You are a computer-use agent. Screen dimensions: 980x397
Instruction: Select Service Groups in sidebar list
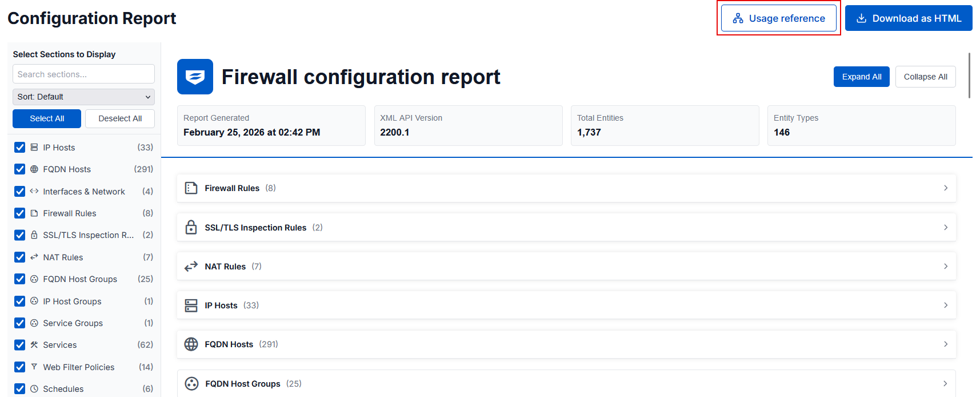click(73, 323)
